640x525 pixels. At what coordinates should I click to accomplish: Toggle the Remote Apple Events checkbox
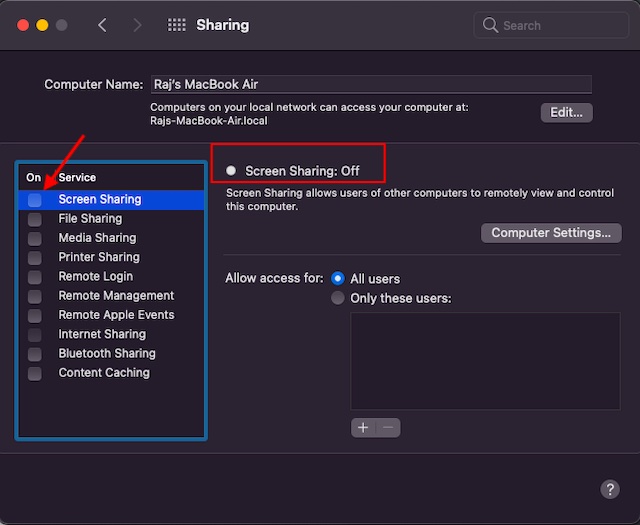click(x=35, y=315)
